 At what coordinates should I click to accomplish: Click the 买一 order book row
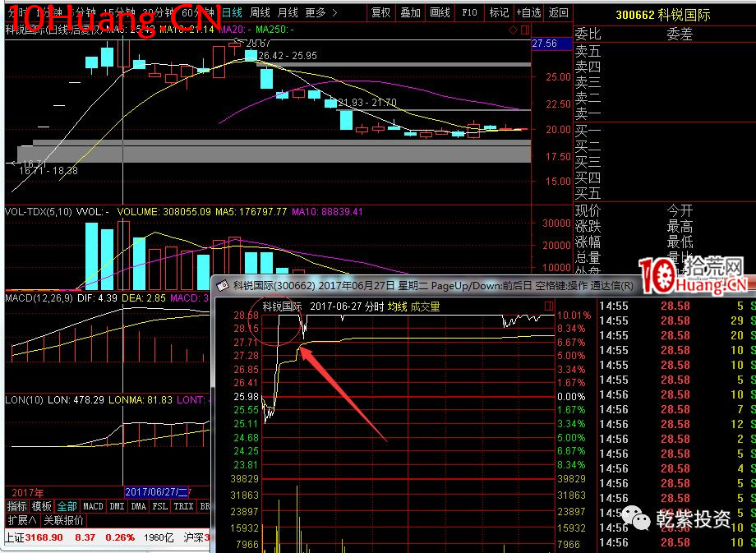pos(588,130)
